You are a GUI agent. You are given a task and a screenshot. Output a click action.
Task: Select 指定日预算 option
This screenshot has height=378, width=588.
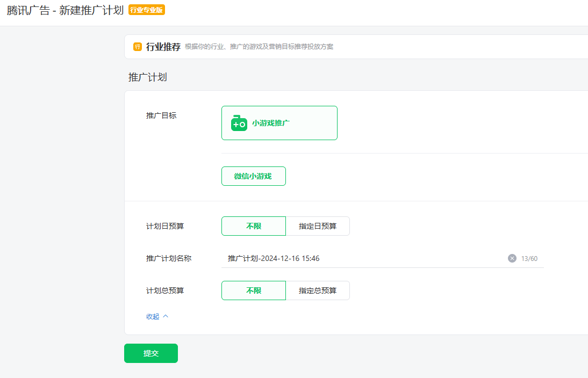point(318,226)
